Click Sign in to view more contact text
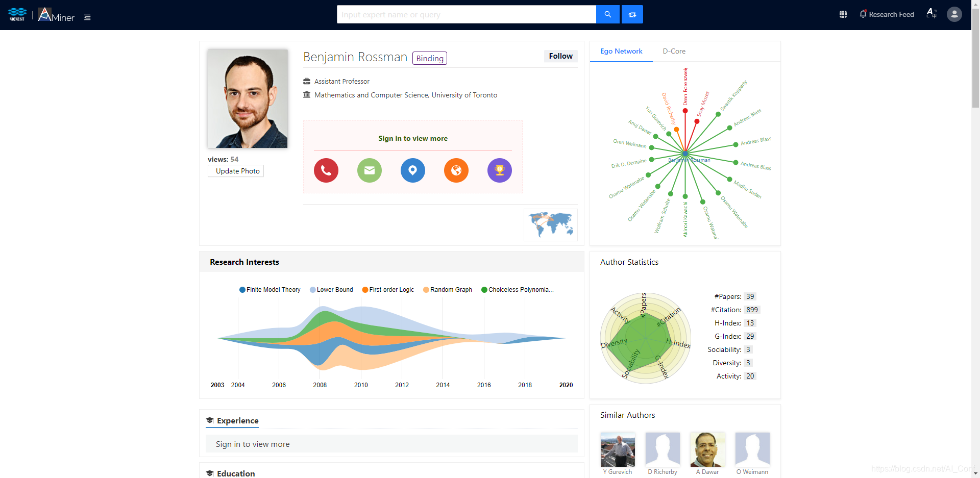 click(x=413, y=138)
